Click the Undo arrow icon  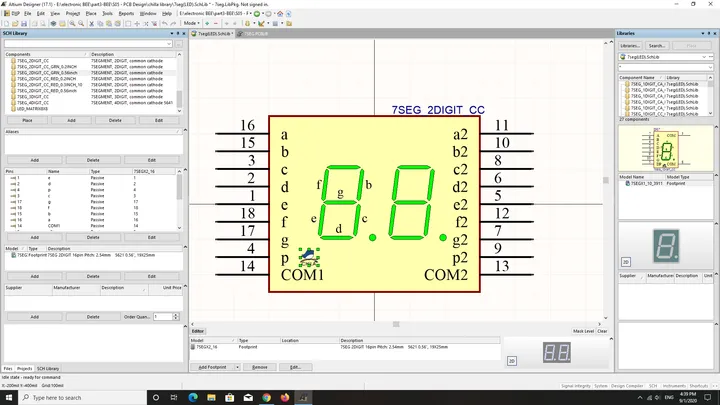[x=164, y=23]
